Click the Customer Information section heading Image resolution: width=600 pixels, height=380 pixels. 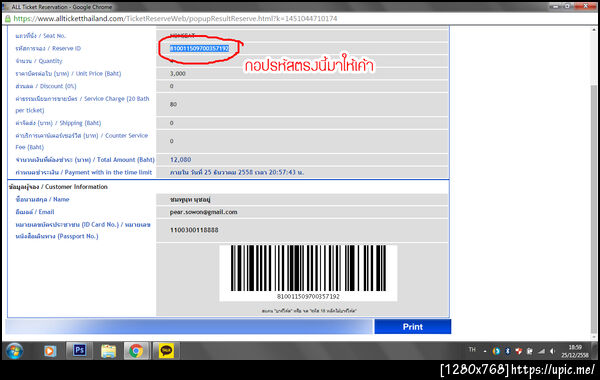tap(58, 187)
